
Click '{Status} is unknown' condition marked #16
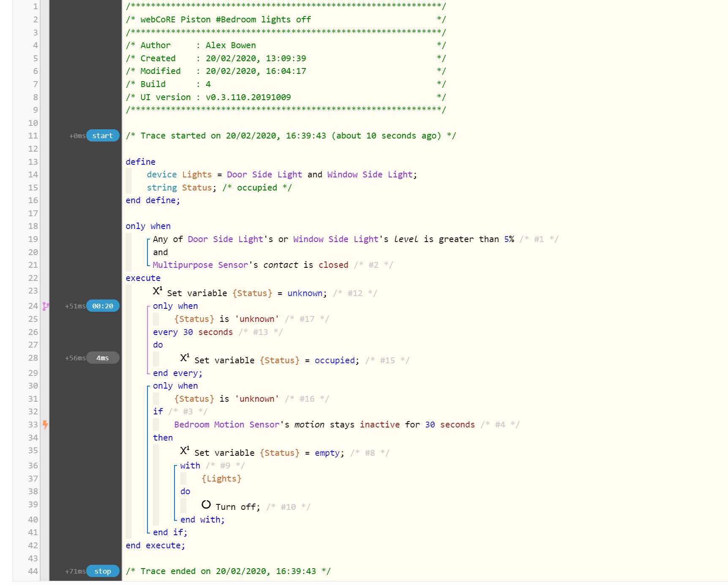point(226,399)
